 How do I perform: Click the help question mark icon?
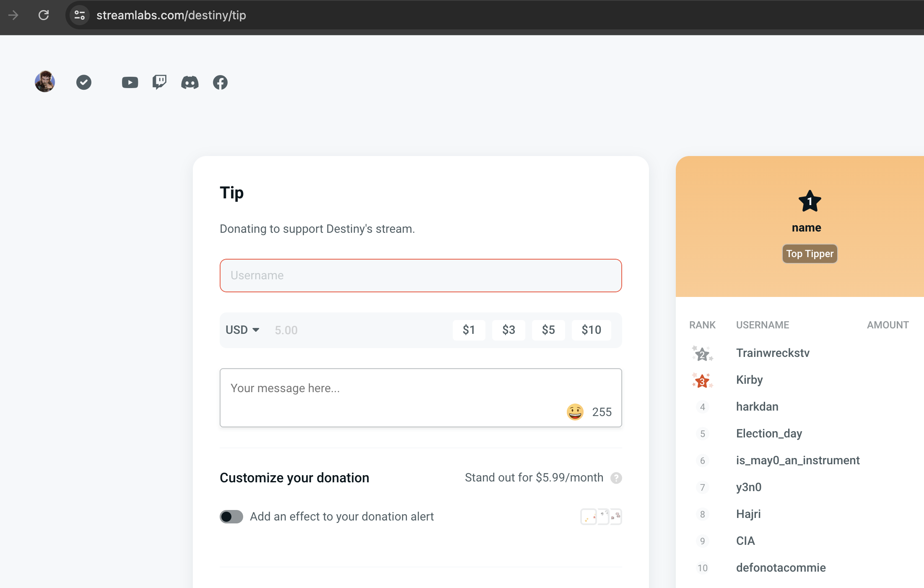[616, 478]
